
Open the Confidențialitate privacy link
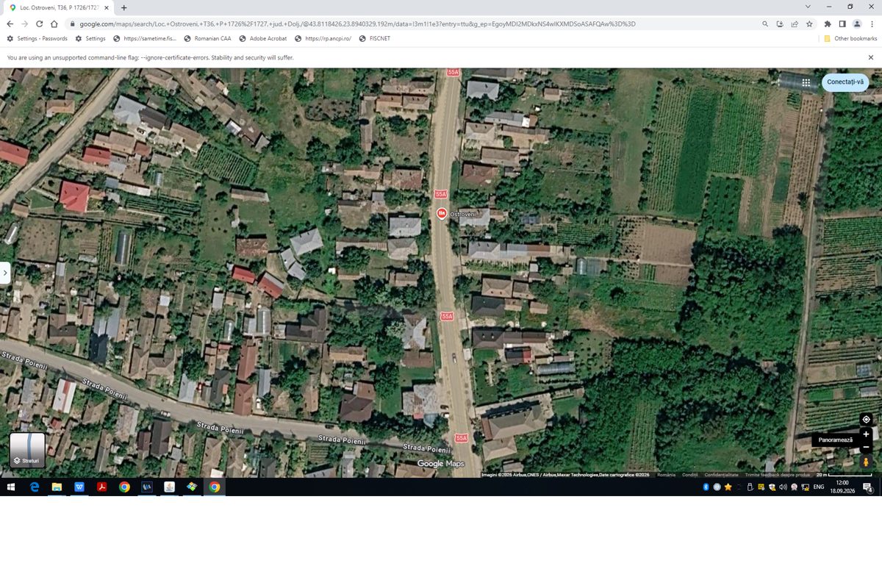722,475
